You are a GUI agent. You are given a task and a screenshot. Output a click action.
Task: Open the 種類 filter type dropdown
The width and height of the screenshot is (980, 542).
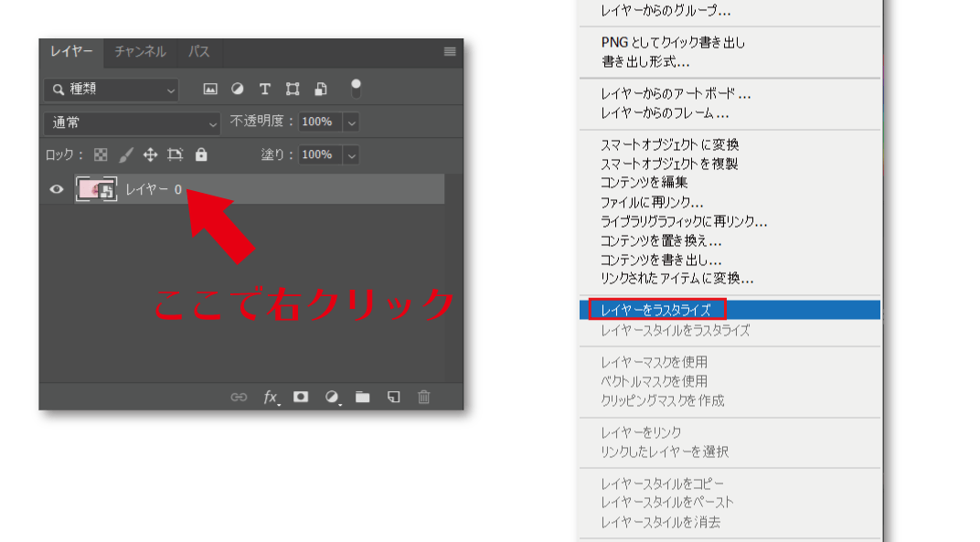(x=112, y=90)
